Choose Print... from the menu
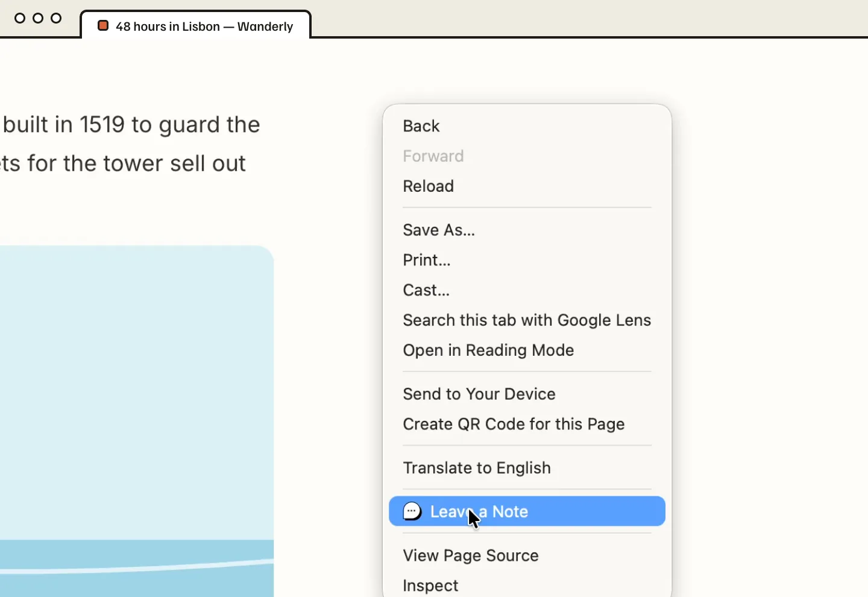This screenshot has height=597, width=868. click(527, 261)
